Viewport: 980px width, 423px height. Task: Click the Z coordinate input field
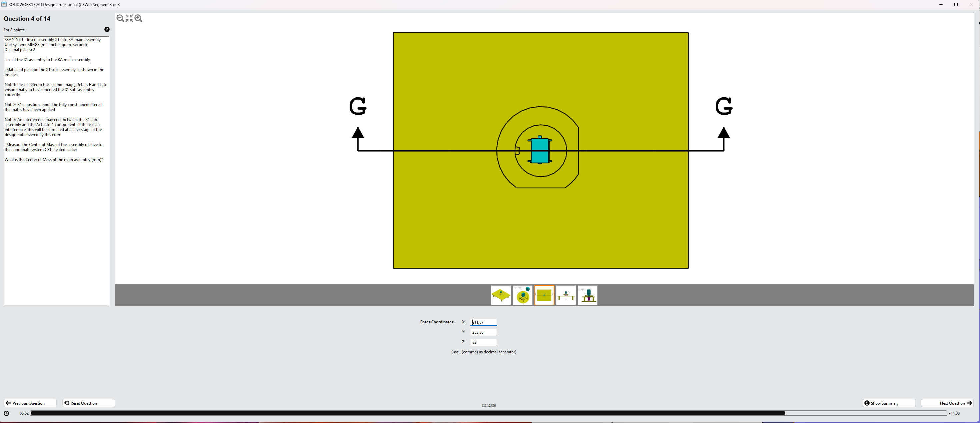tap(483, 342)
